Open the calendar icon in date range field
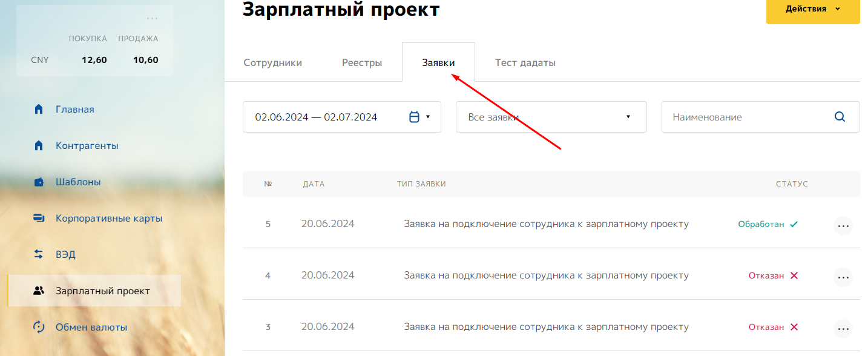This screenshot has width=868, height=356. tap(415, 117)
